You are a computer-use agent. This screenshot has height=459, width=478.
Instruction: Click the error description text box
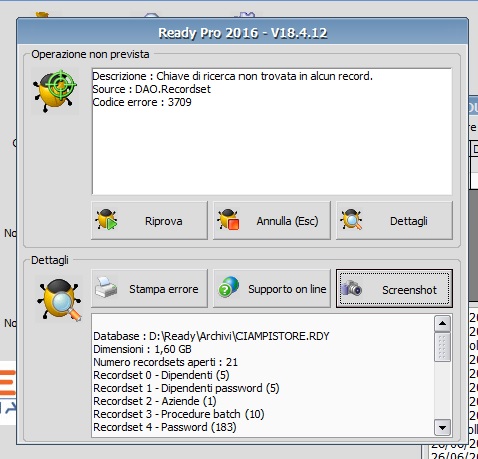272,132
